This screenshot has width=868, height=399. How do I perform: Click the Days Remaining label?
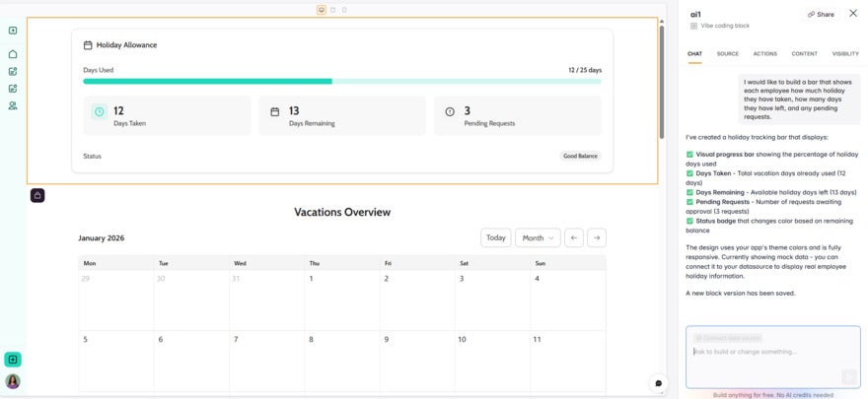(x=312, y=124)
